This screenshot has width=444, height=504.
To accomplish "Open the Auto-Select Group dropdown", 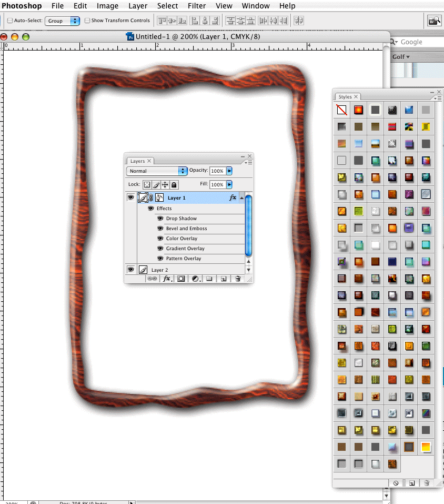I will (62, 21).
